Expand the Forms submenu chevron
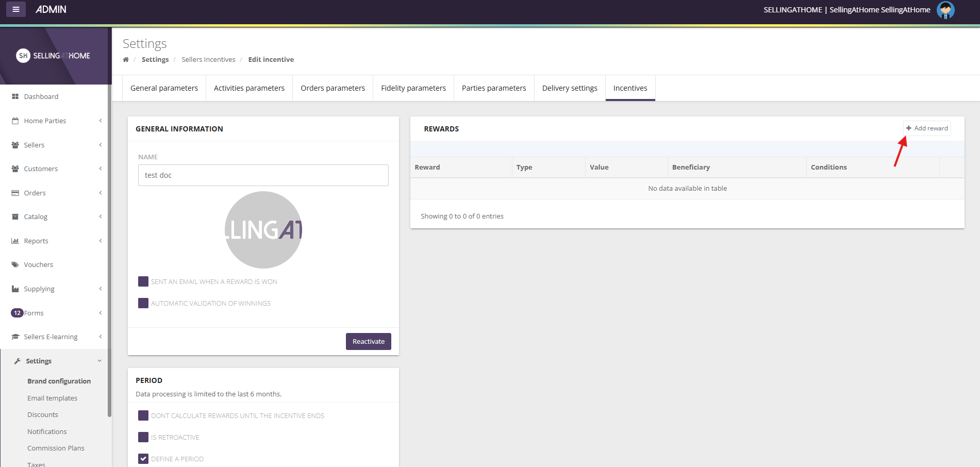This screenshot has height=467, width=980. [x=101, y=313]
